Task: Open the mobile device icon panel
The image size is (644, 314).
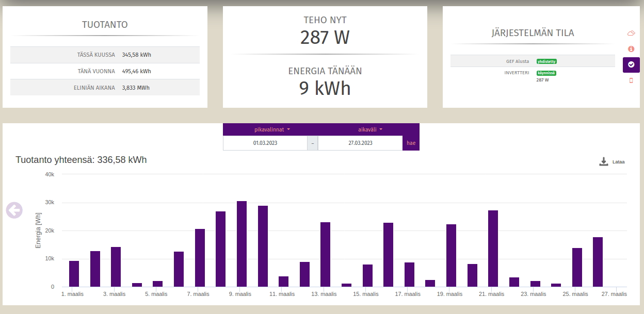Action: coord(631,80)
